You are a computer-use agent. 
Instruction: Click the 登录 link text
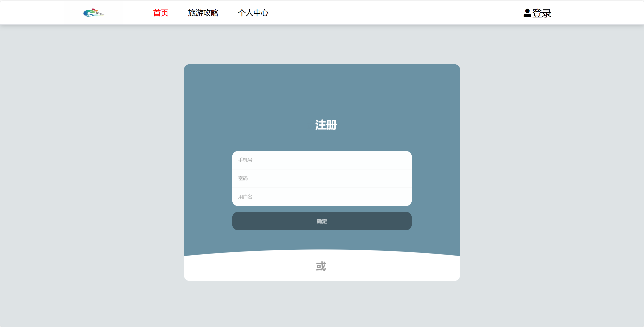542,13
